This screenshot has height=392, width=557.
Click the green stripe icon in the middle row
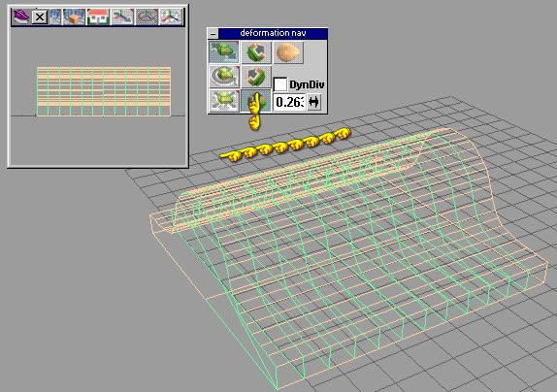pos(256,77)
